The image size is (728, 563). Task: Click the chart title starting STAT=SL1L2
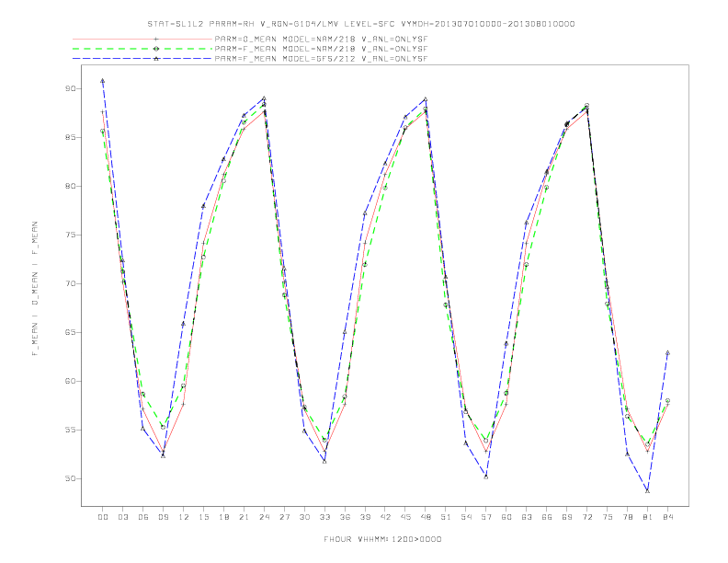pos(360,24)
